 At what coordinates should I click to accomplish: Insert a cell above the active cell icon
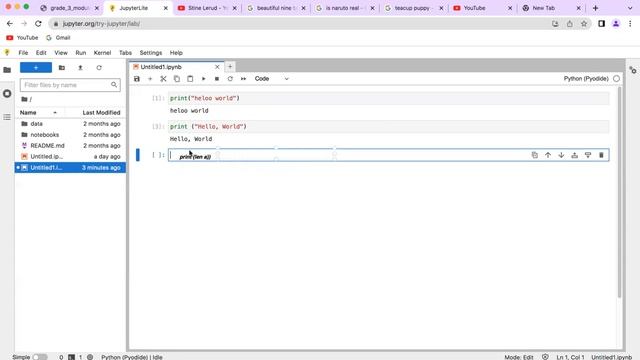tap(574, 155)
